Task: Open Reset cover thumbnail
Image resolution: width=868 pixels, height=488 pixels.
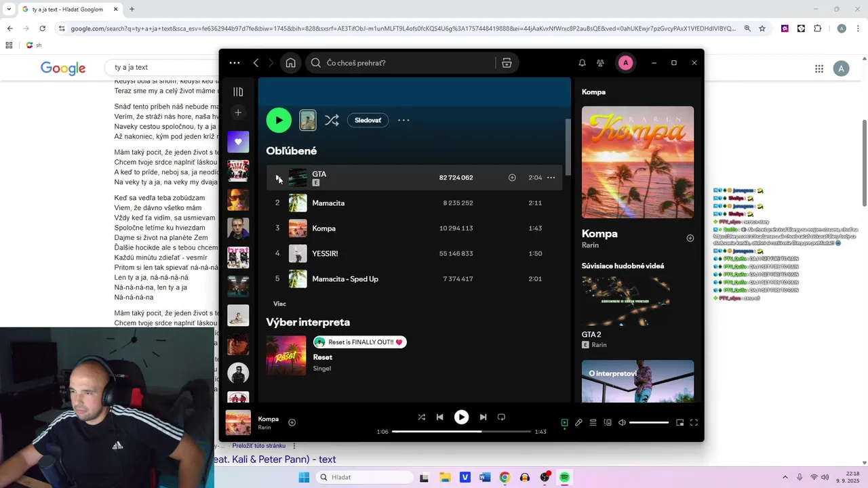Action: (286, 356)
